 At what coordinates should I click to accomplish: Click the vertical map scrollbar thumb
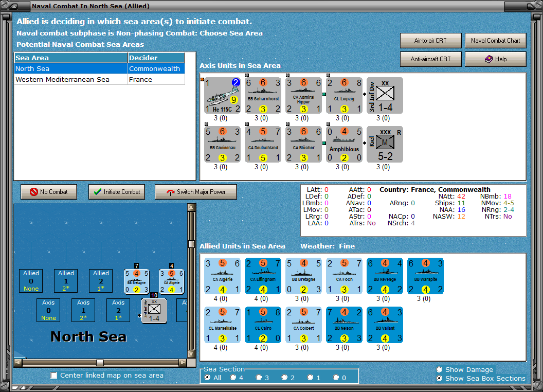pos(191,244)
